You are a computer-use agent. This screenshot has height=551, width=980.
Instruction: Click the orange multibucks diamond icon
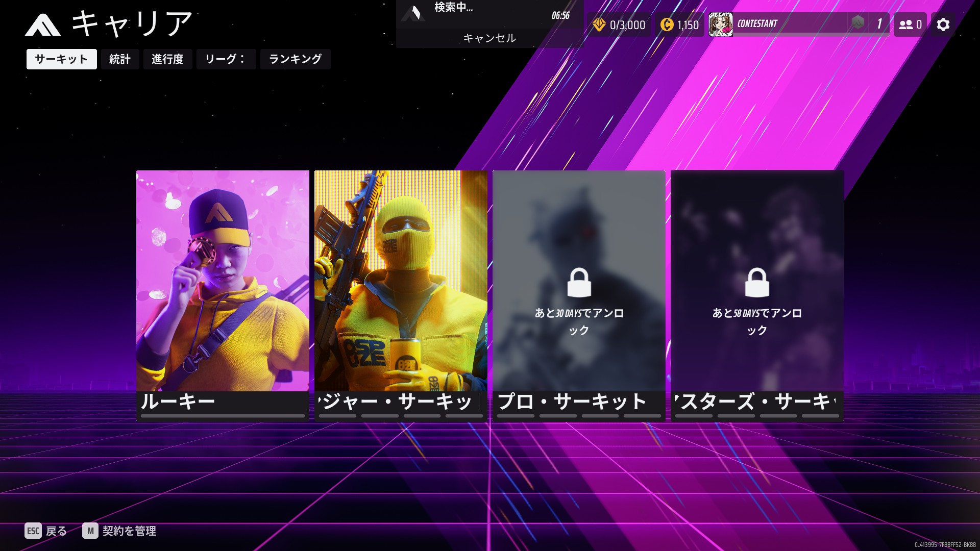click(x=599, y=24)
